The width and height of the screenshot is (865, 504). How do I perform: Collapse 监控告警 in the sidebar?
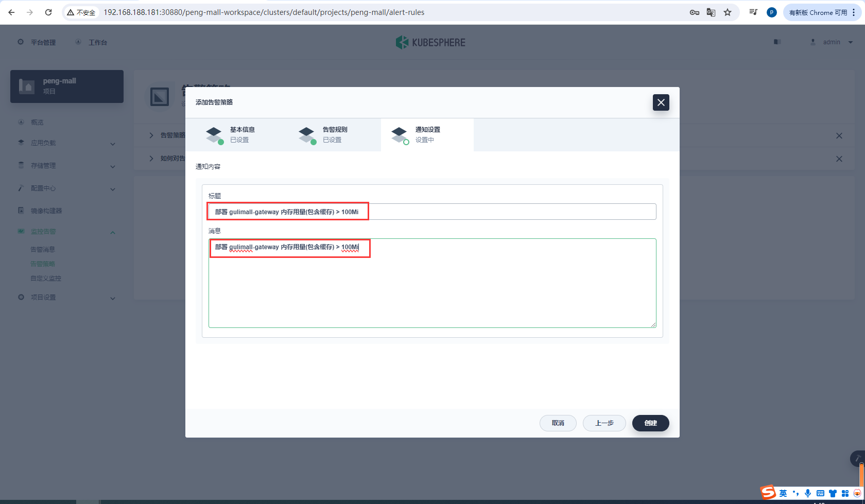click(x=67, y=232)
